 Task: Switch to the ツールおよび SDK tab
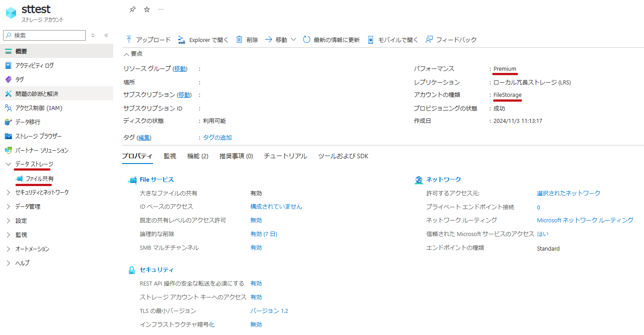tap(343, 156)
